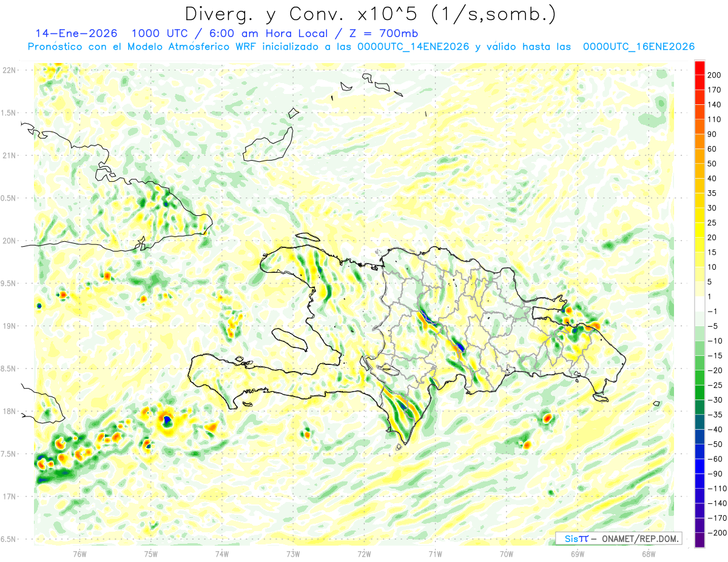
Task: Click the "74W" longitude label
Action: tap(222, 554)
